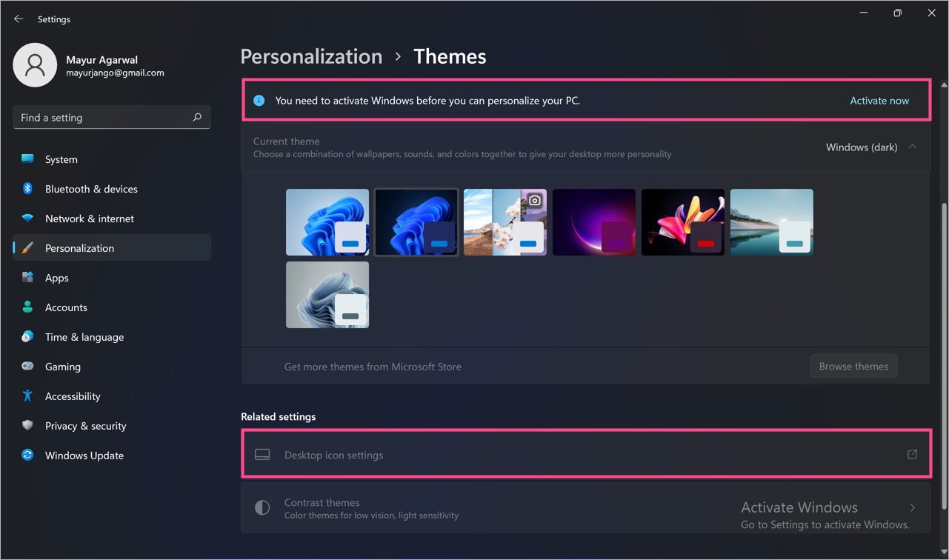Open Desktop icon settings
Image resolution: width=949 pixels, height=560 pixels.
[585, 455]
